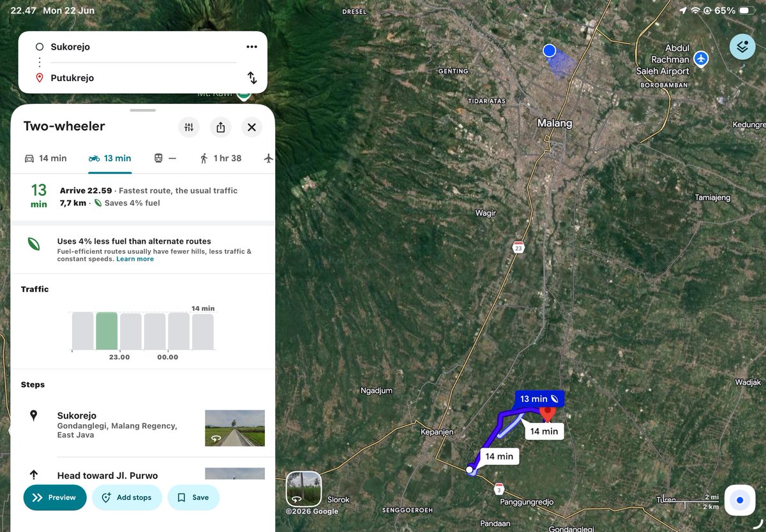Tap the Tidar Atas map label

point(486,101)
